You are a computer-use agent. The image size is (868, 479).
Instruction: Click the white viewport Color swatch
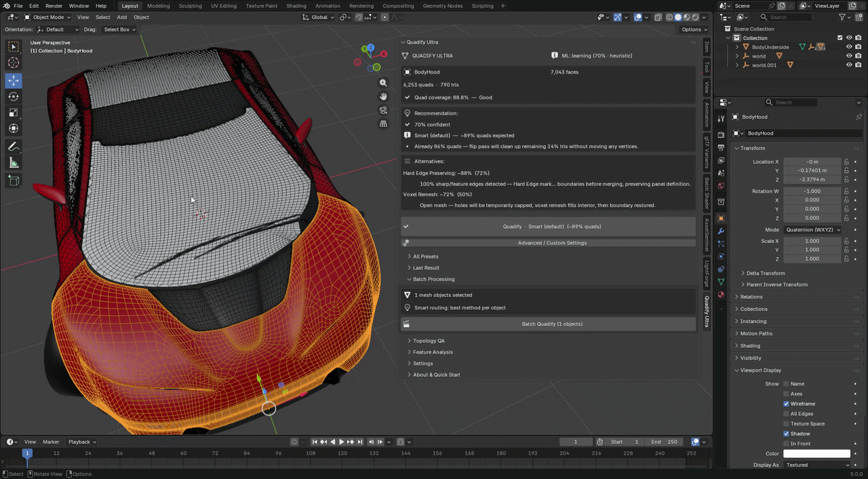(816, 454)
